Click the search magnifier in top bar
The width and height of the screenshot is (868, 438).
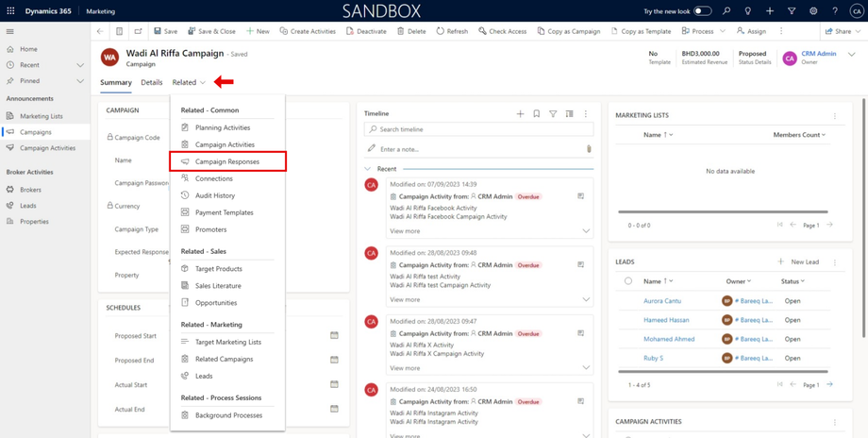(x=726, y=11)
